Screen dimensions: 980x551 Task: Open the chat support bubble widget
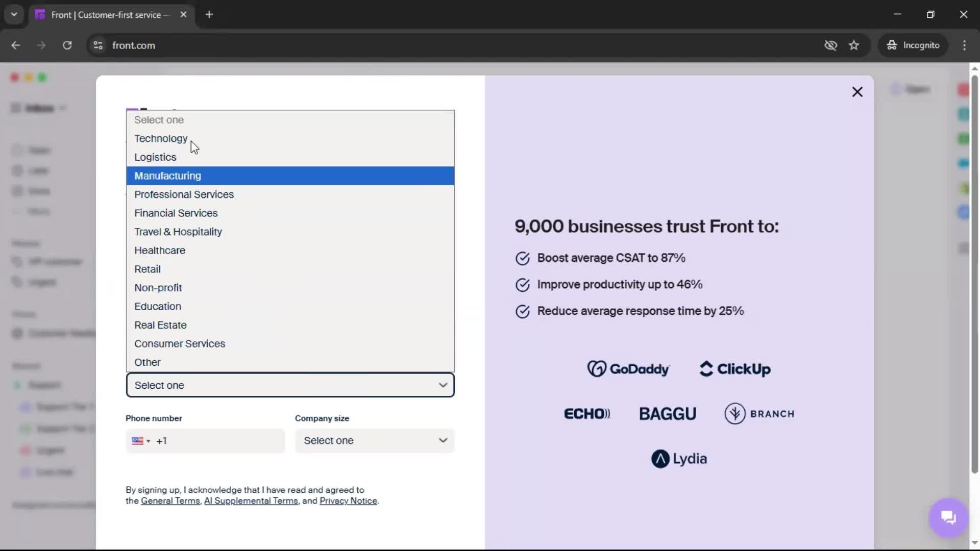coord(948,517)
